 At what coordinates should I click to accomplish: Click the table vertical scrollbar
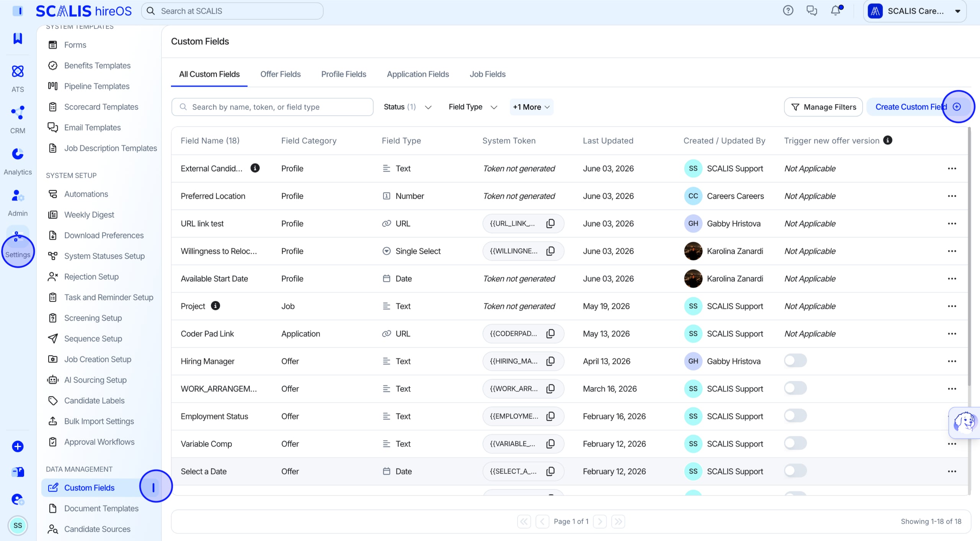click(x=969, y=256)
